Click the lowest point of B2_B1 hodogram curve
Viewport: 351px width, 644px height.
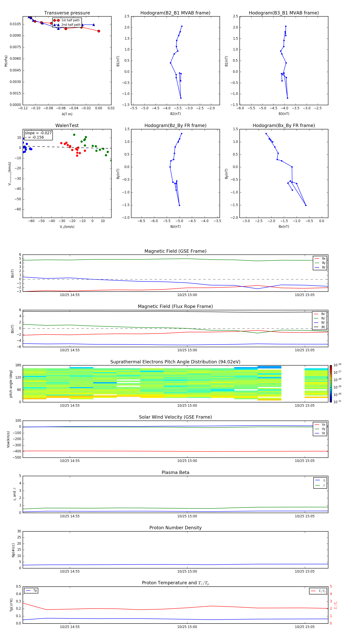click(181, 98)
